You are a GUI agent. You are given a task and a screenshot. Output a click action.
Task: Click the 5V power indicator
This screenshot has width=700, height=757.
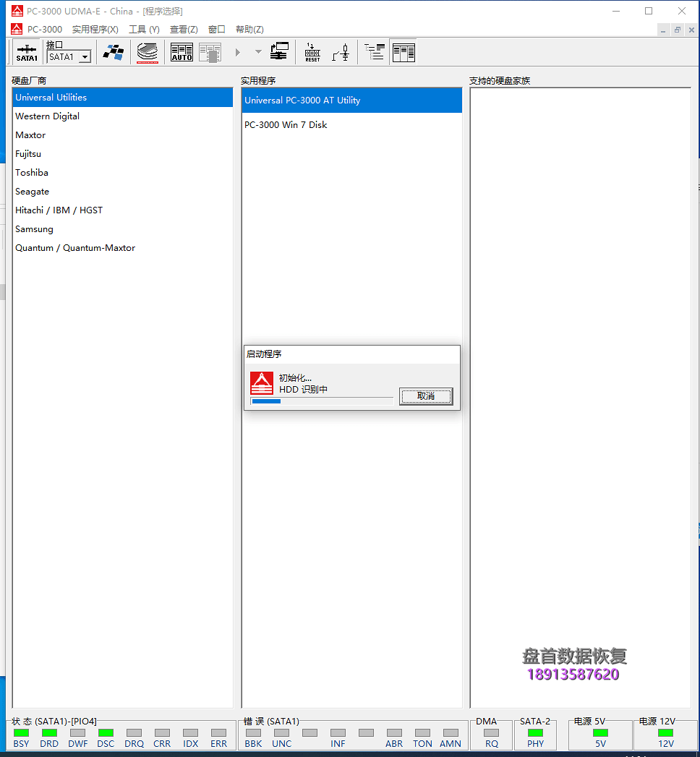coord(600,733)
